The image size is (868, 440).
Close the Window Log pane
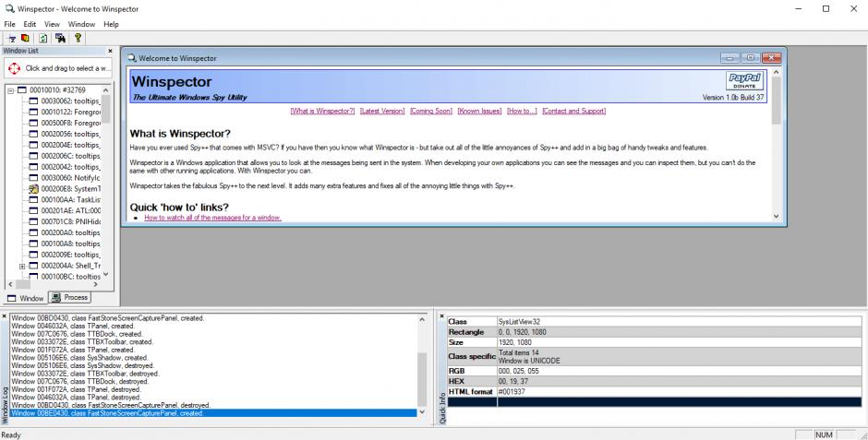pos(4,316)
